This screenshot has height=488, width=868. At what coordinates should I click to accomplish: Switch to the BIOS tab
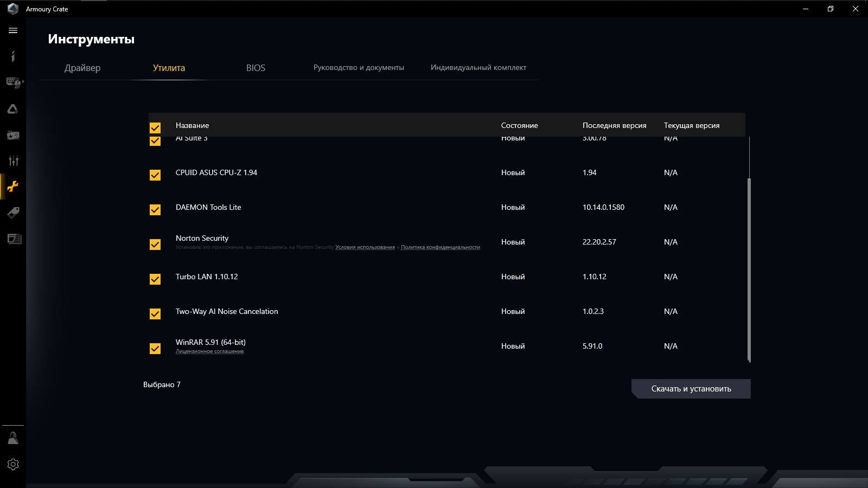tap(255, 68)
